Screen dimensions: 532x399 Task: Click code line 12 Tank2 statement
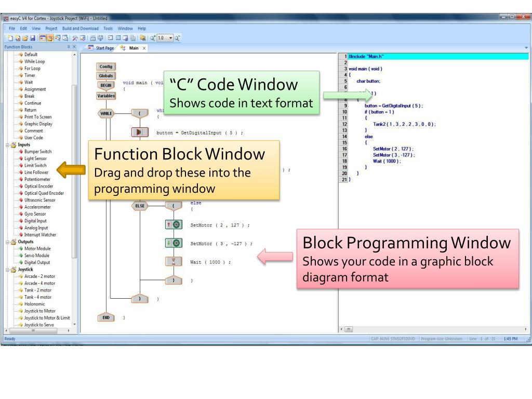click(x=404, y=124)
